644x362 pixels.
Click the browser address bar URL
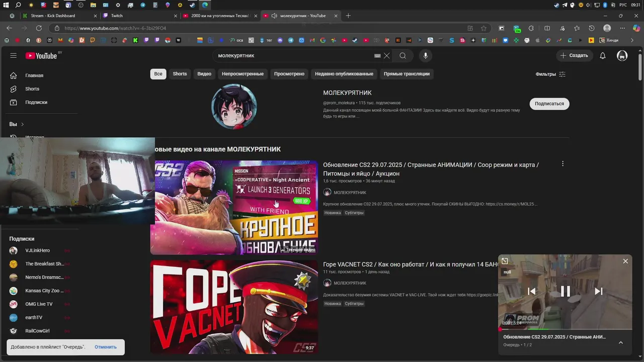(x=115, y=28)
